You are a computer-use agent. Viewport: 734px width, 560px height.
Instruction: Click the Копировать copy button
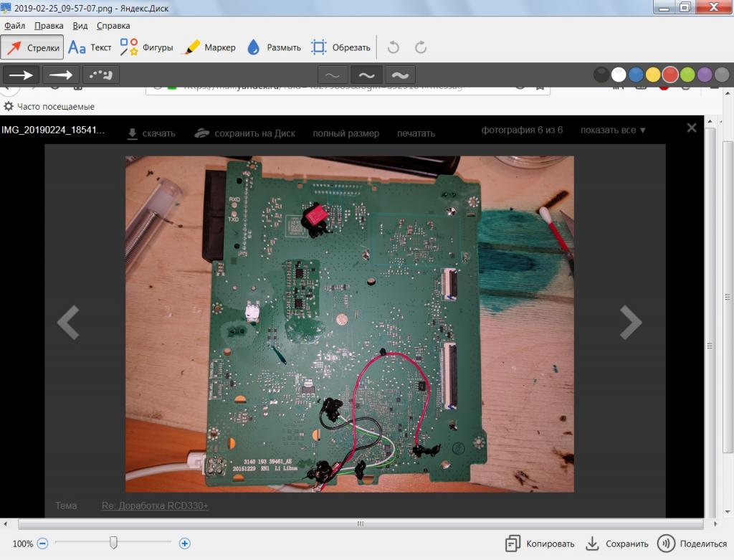tap(540, 544)
